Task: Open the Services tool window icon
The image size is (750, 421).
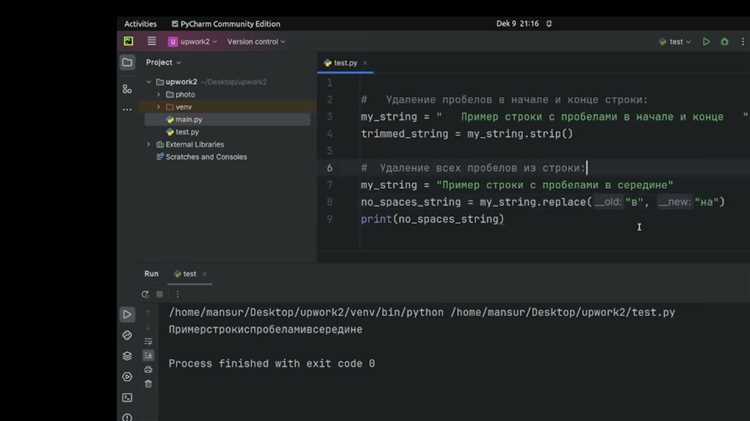Action: pos(127,377)
